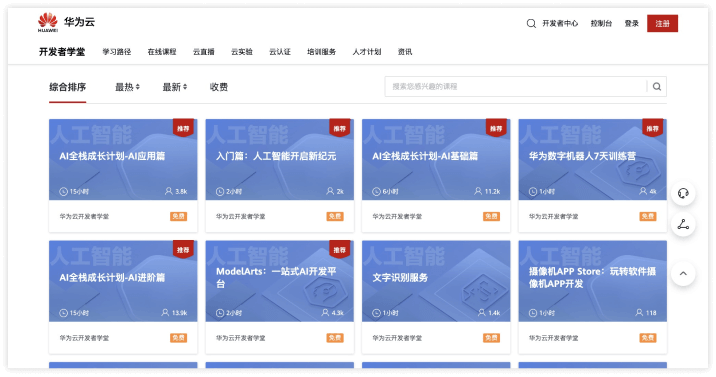The image size is (716, 377).
Task: Click clock icon on 华为数字机器人7天训练营 card
Action: coord(533,191)
